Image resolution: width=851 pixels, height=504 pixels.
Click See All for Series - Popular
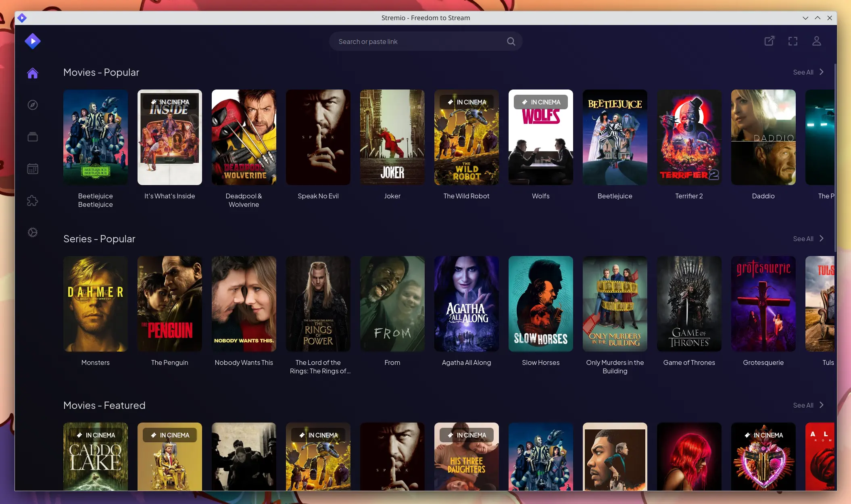click(x=803, y=239)
